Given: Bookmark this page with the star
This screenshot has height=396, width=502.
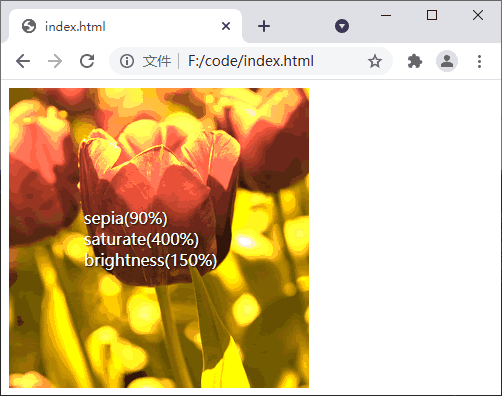Looking at the screenshot, I should tap(375, 61).
